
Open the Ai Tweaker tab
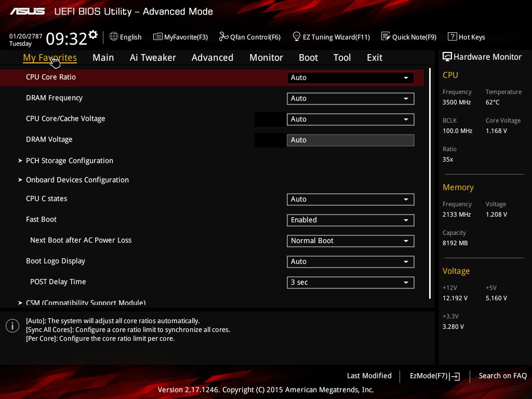coord(153,58)
